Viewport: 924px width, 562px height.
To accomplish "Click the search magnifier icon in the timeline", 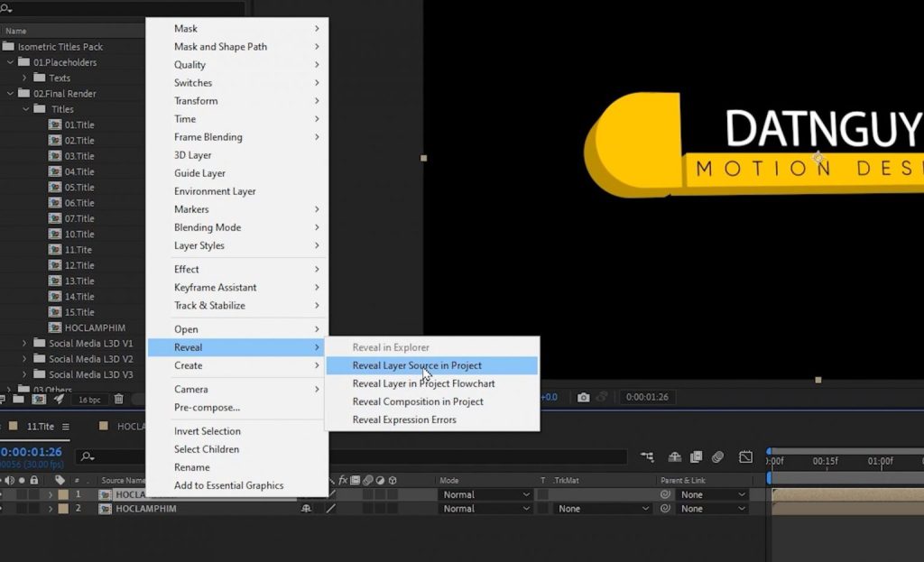I will click(x=87, y=456).
